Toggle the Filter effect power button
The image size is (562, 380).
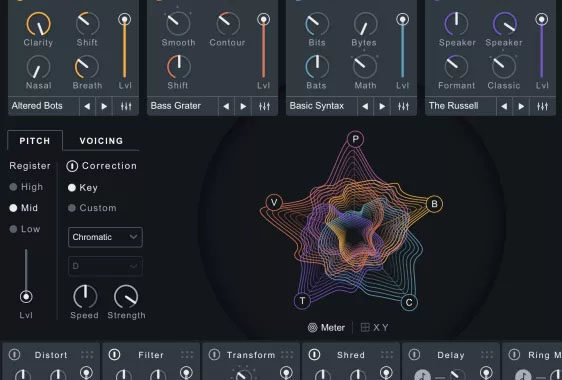click(x=115, y=355)
